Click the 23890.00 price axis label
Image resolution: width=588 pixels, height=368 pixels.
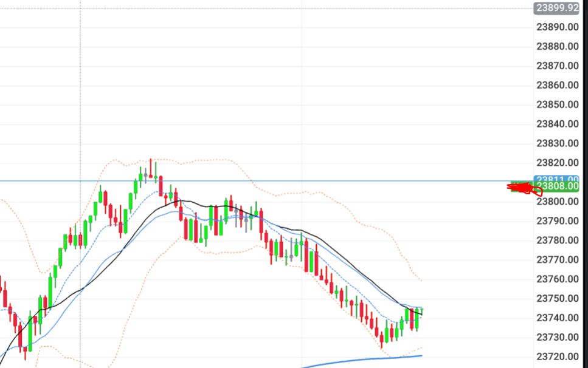556,27
